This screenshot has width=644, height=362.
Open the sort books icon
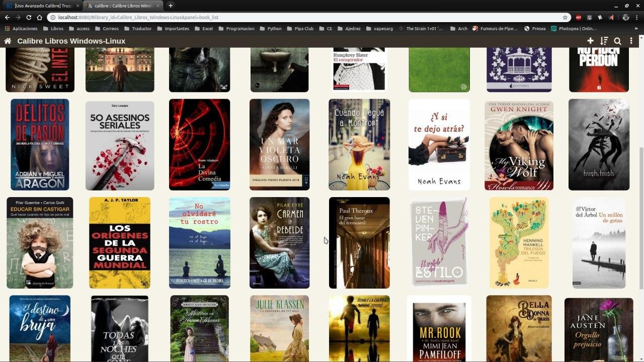604,41
